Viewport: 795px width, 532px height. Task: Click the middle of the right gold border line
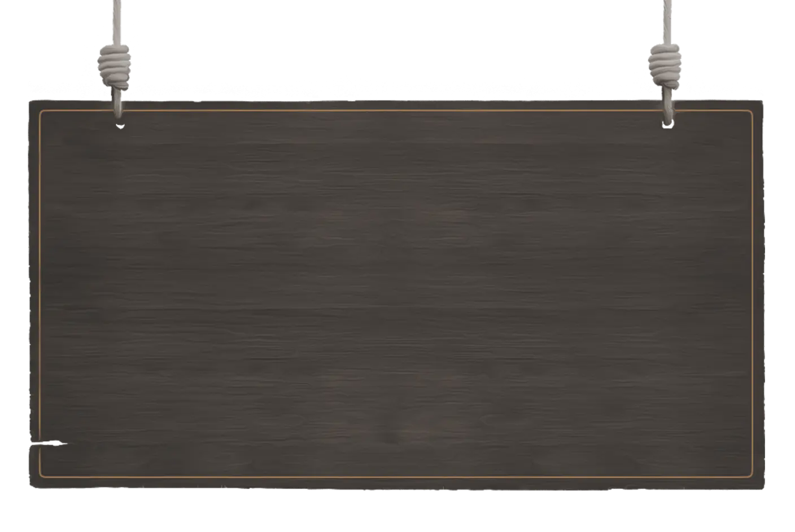point(754,294)
